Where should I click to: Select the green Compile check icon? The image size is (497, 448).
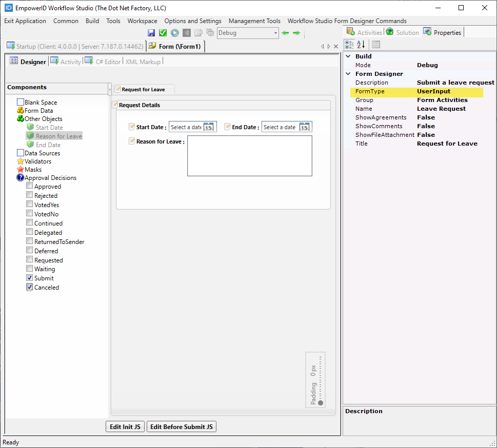point(163,32)
